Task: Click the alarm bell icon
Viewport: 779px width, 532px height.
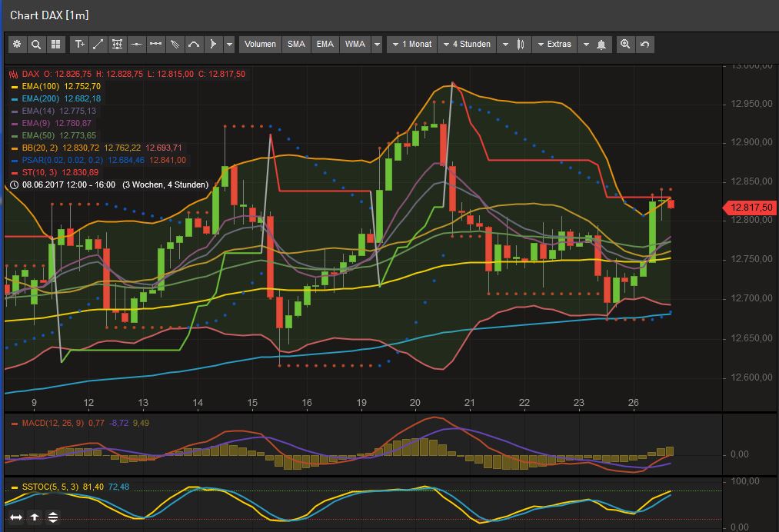Action: pos(601,45)
